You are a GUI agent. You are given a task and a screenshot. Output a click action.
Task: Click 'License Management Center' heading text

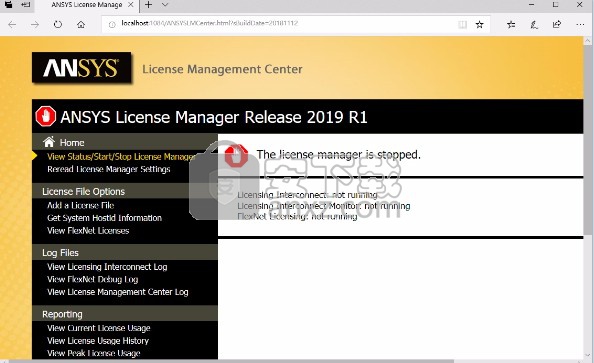click(222, 69)
